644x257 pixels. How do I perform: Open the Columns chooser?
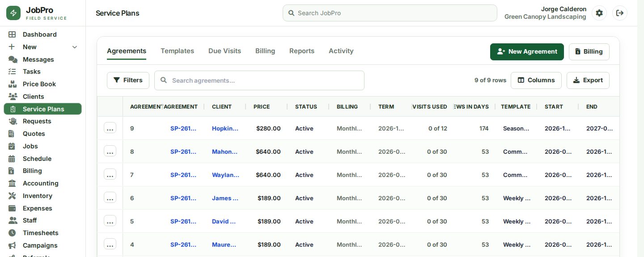[x=536, y=80]
